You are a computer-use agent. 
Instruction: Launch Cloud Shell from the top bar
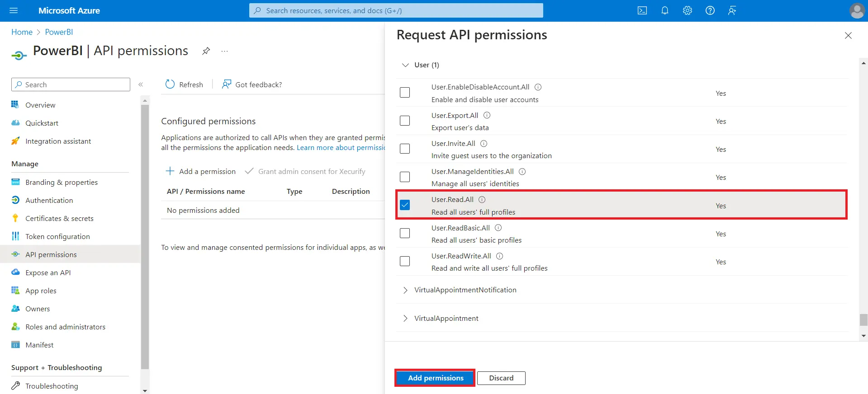(x=642, y=10)
